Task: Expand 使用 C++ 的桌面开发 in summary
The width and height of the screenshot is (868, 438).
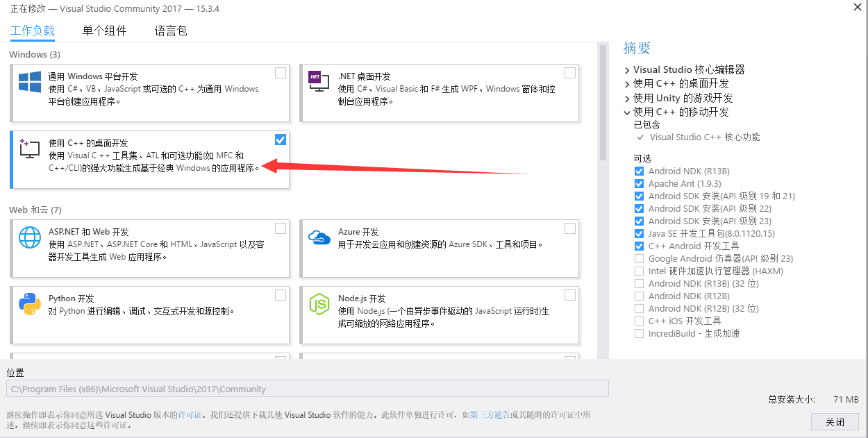Action: [x=627, y=84]
